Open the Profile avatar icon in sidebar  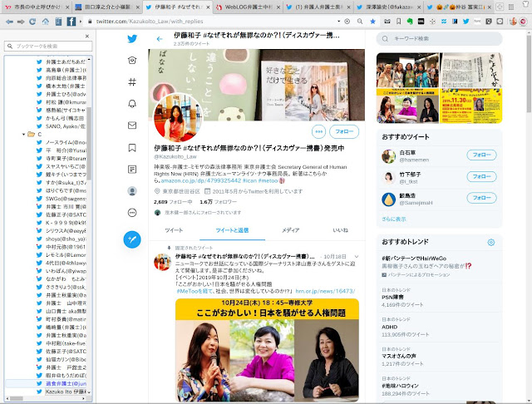(x=132, y=191)
